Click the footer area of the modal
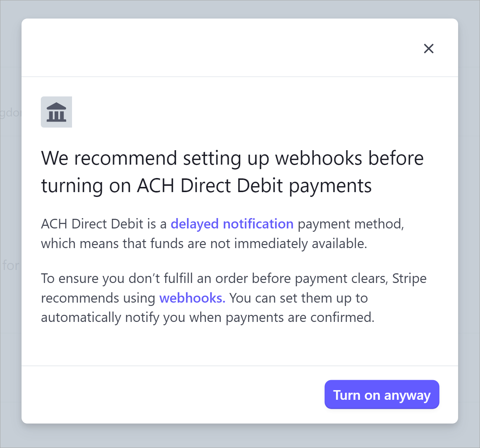480x448 pixels. tap(148, 395)
